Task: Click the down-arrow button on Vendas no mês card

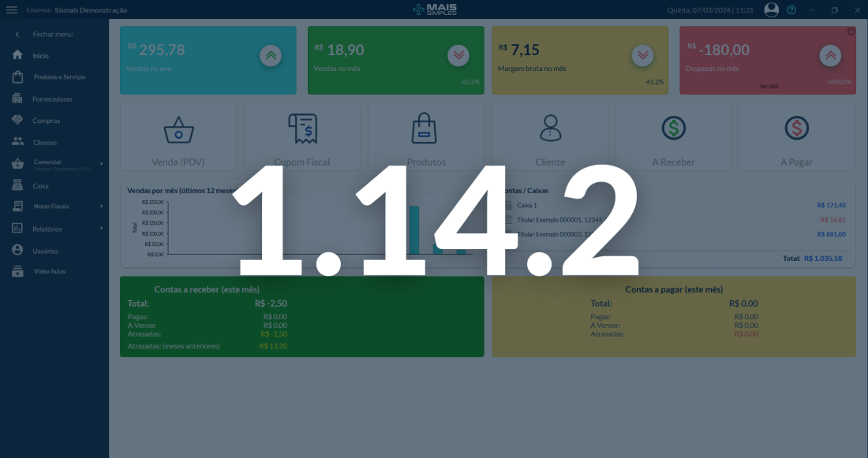Action: 458,55
